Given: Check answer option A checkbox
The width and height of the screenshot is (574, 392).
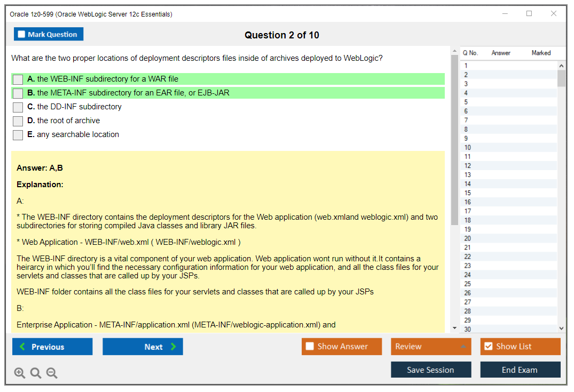Looking at the screenshot, I should (18, 79).
